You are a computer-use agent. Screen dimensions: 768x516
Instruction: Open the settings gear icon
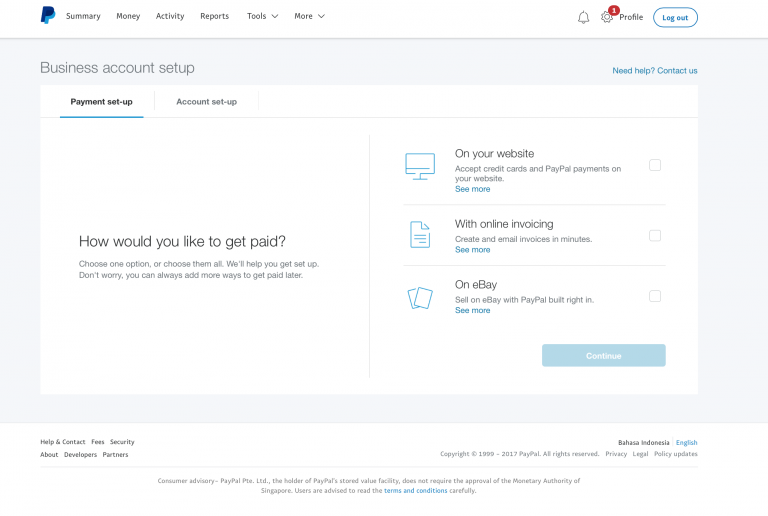pos(606,17)
